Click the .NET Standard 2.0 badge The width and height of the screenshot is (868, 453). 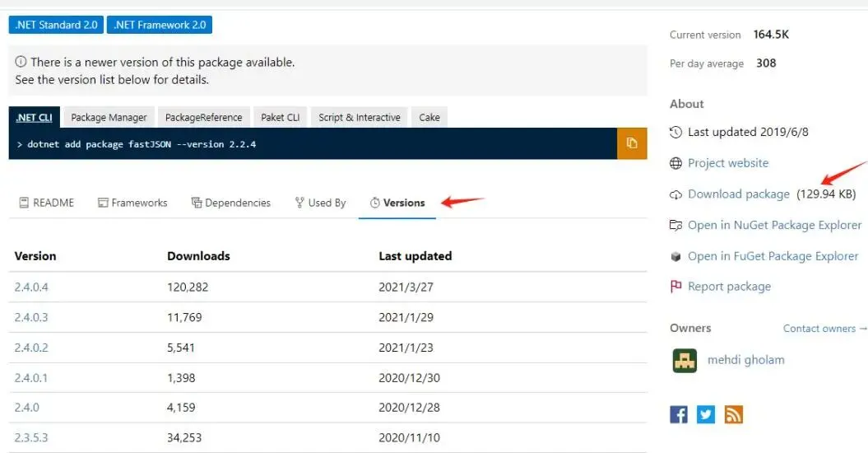pyautogui.click(x=56, y=25)
